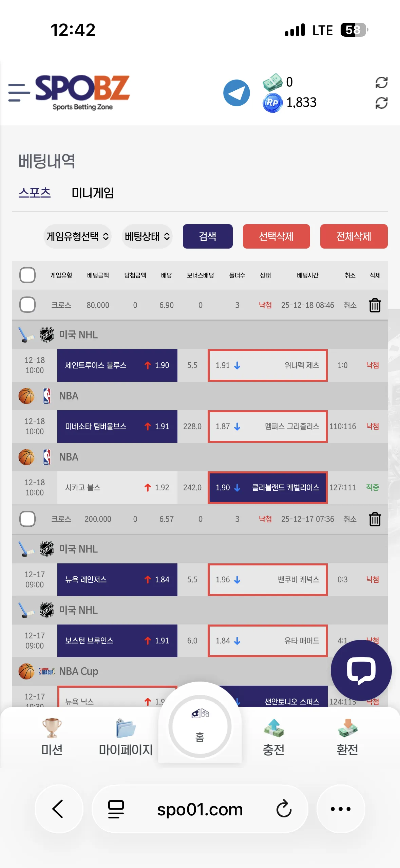The height and width of the screenshot is (868, 400).
Task: Open the live chat bubble
Action: [361, 670]
